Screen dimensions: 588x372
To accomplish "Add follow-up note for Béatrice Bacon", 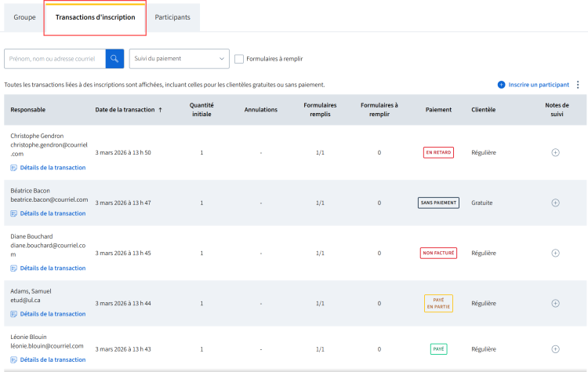I will [x=555, y=202].
